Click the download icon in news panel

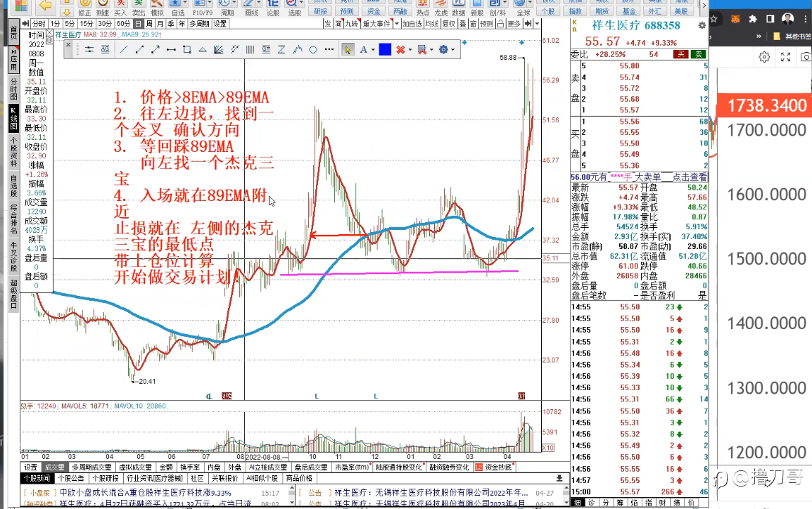click(559, 478)
